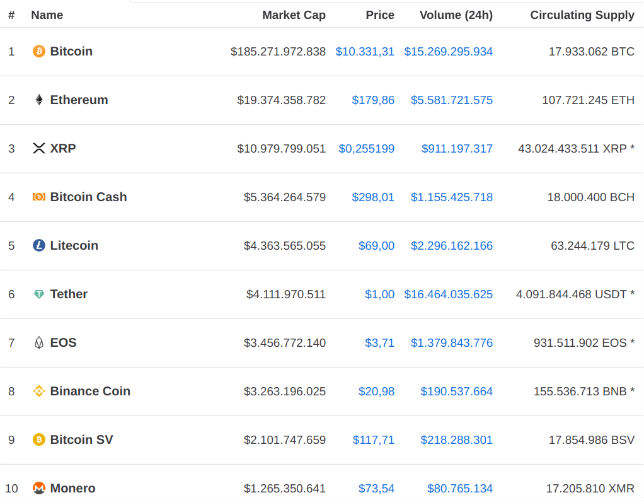Open the Binance Coin name link
Image resolution: width=644 pixels, height=500 pixels.
pyautogui.click(x=90, y=391)
